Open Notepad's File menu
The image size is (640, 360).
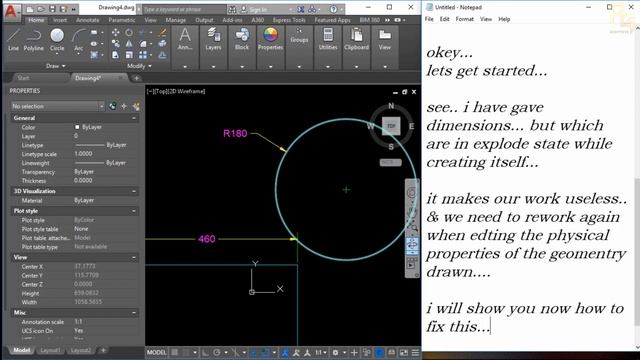coord(429,19)
